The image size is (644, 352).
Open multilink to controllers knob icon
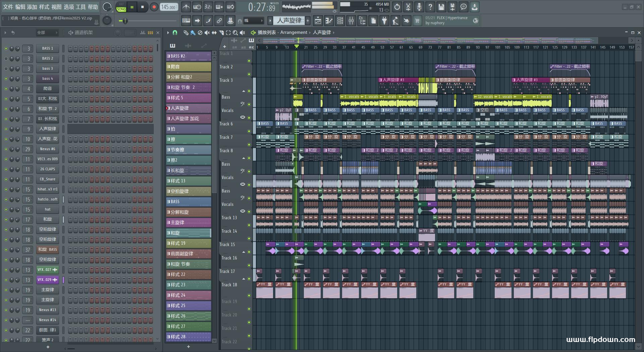tap(230, 21)
